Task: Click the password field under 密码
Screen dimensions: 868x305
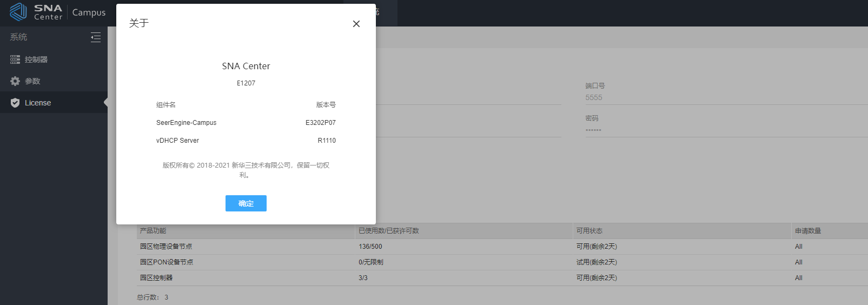Action: click(726, 130)
